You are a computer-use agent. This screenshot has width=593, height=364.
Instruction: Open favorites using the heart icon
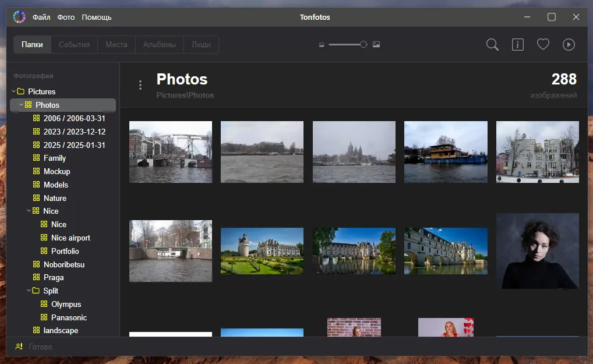point(543,44)
